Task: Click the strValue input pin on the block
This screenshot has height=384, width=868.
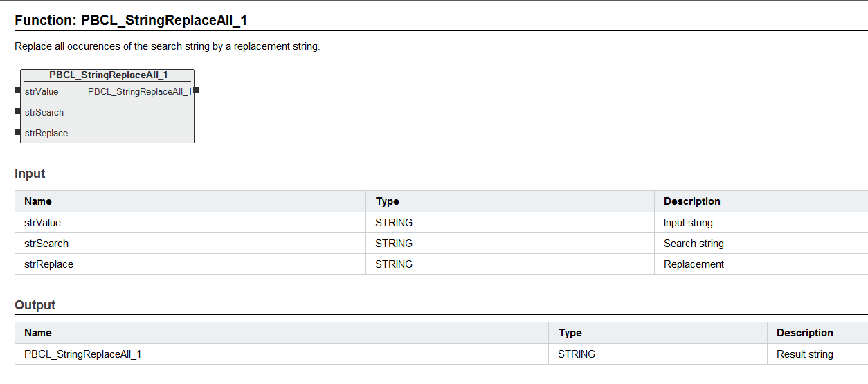Action: click(17, 91)
